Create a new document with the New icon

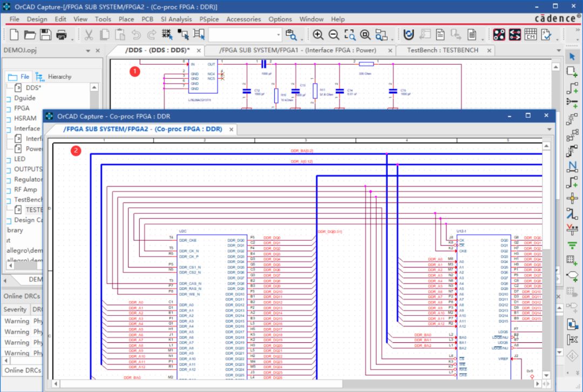[x=14, y=35]
